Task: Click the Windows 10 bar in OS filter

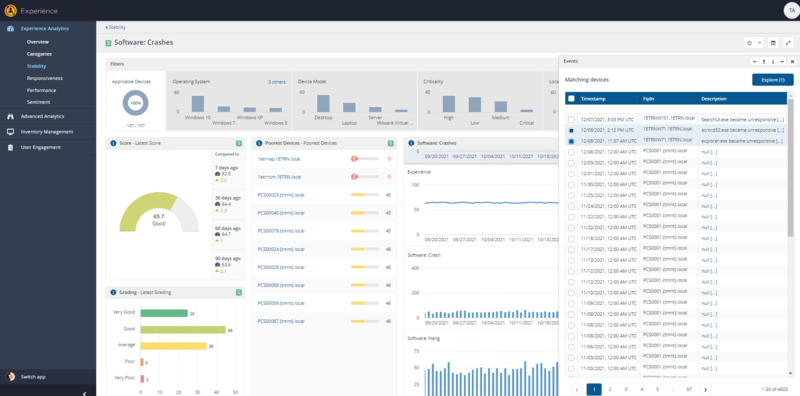Action: pyautogui.click(x=198, y=104)
